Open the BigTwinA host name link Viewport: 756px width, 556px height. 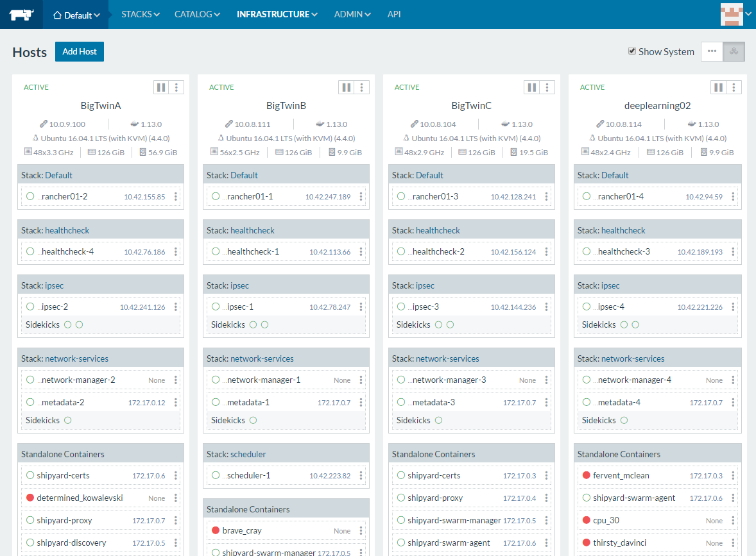coord(101,106)
